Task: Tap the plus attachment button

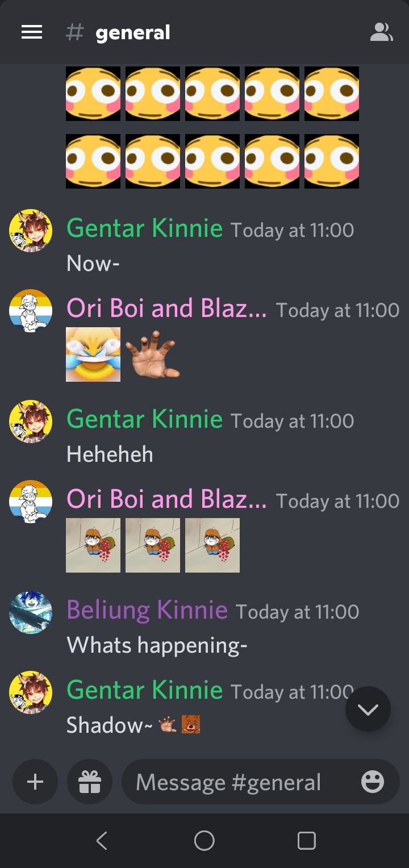Action: tap(35, 782)
